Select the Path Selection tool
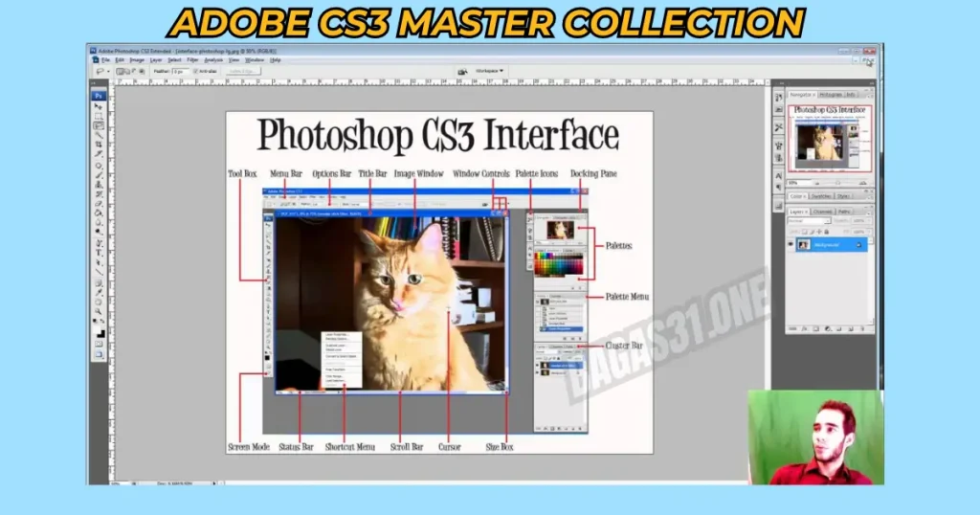Image resolution: width=980 pixels, height=515 pixels. (x=99, y=262)
